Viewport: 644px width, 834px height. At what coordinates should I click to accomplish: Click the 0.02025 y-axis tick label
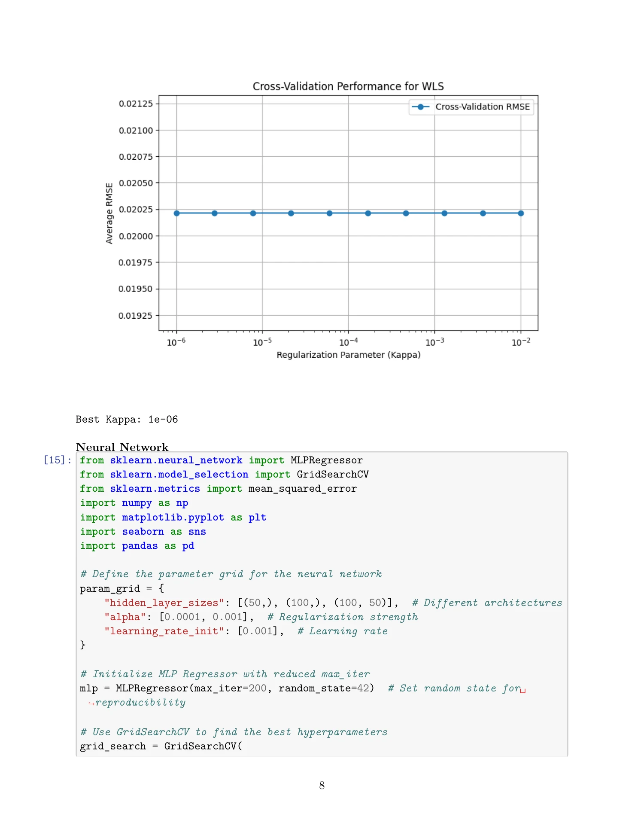[136, 210]
